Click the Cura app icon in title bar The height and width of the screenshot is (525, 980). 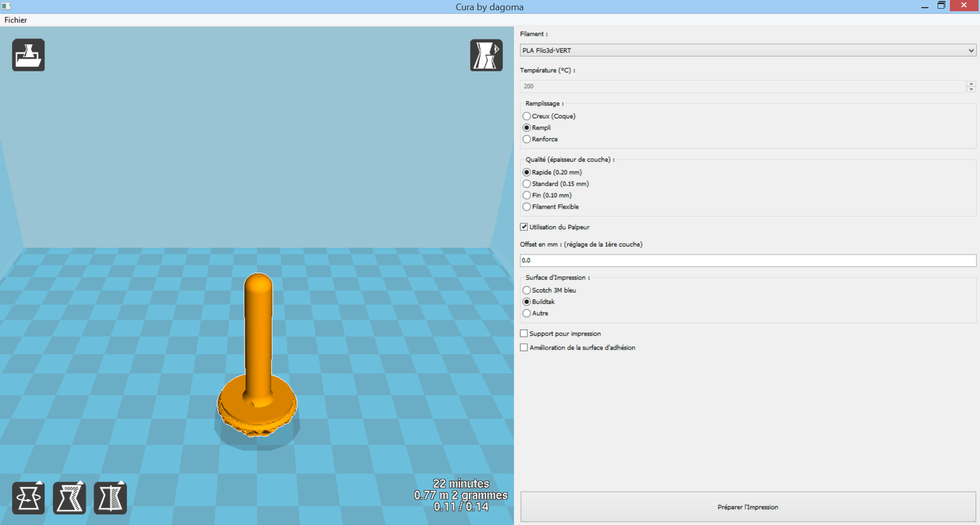point(6,6)
